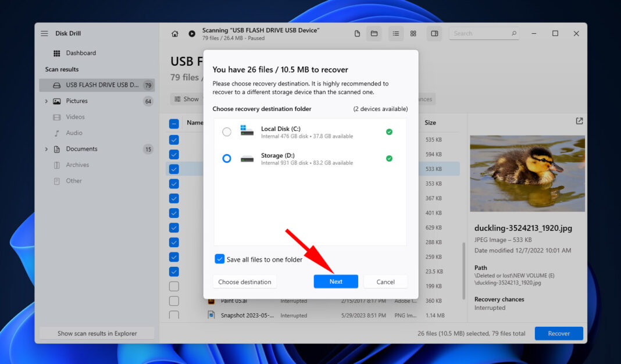Select the grid view icon
The height and width of the screenshot is (364, 621).
[x=413, y=34]
